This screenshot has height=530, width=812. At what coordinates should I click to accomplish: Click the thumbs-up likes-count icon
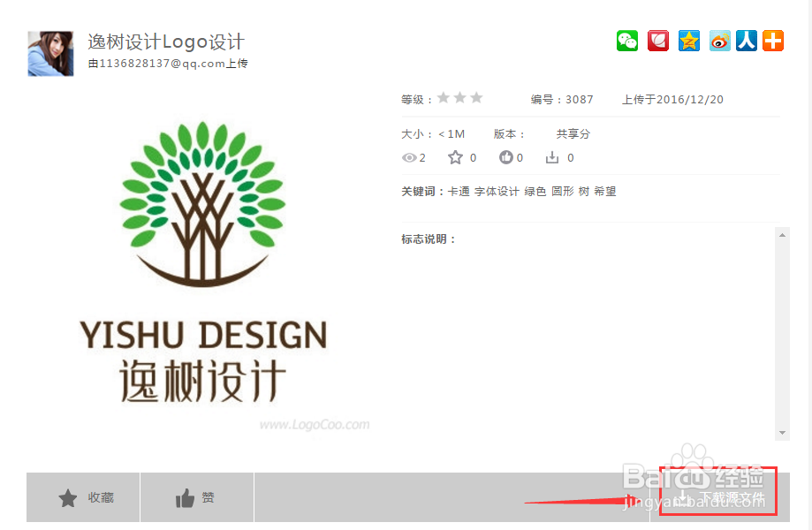pos(506,157)
